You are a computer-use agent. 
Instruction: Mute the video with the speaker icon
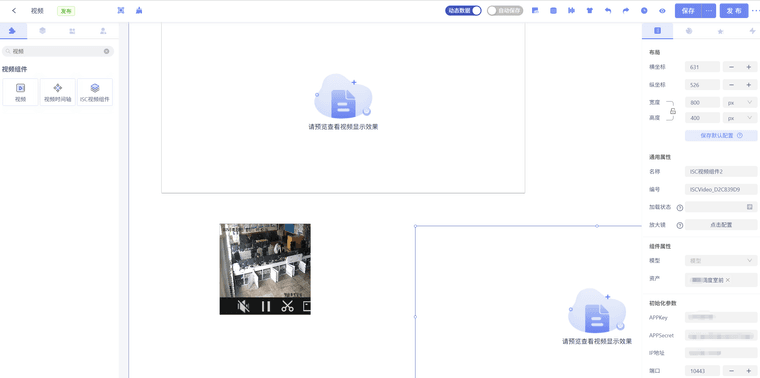243,306
